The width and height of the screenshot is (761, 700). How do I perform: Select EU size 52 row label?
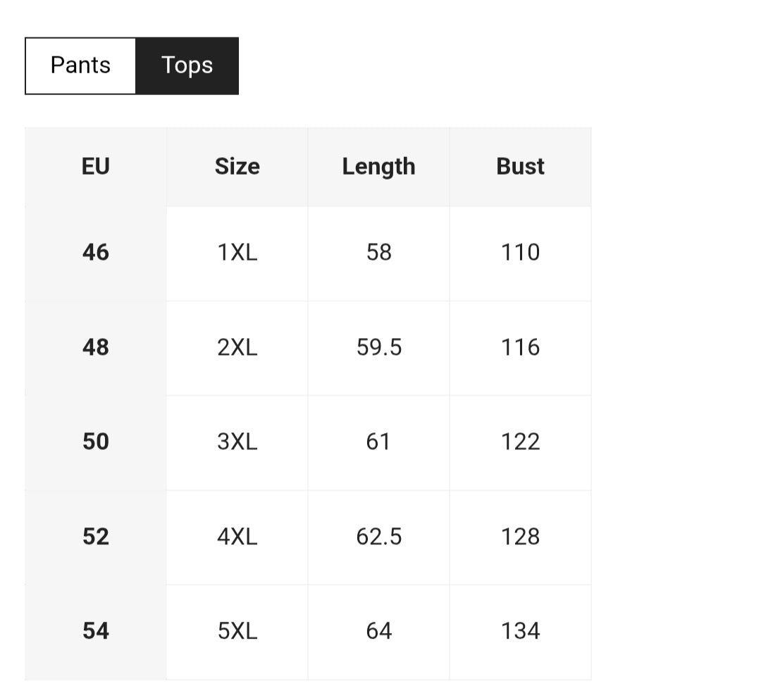pyautogui.click(x=96, y=537)
